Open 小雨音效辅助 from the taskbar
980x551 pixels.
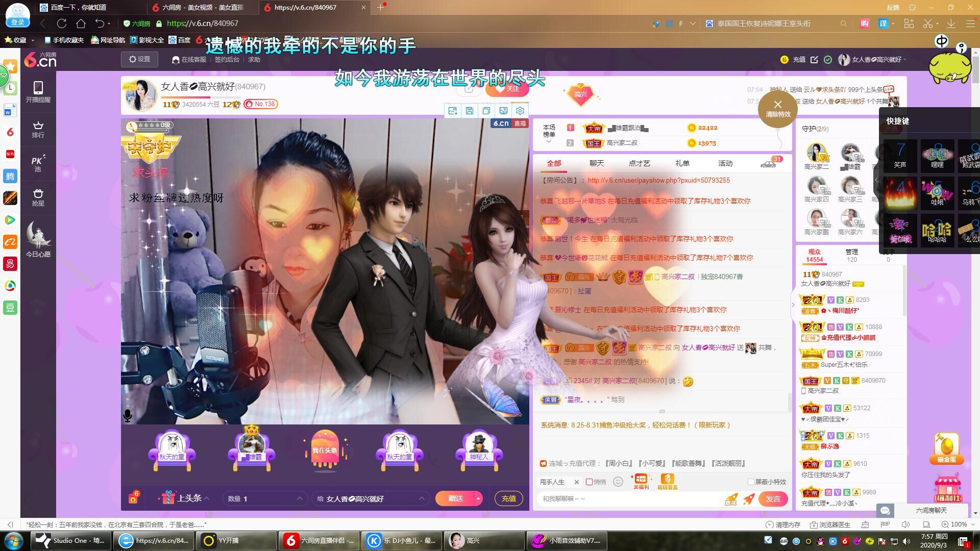[x=568, y=541]
